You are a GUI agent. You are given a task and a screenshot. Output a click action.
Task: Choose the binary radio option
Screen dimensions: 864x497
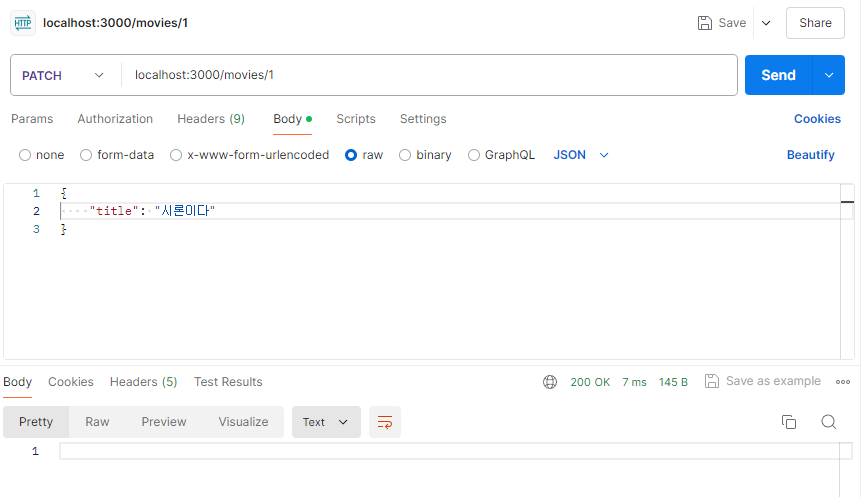[x=405, y=155]
